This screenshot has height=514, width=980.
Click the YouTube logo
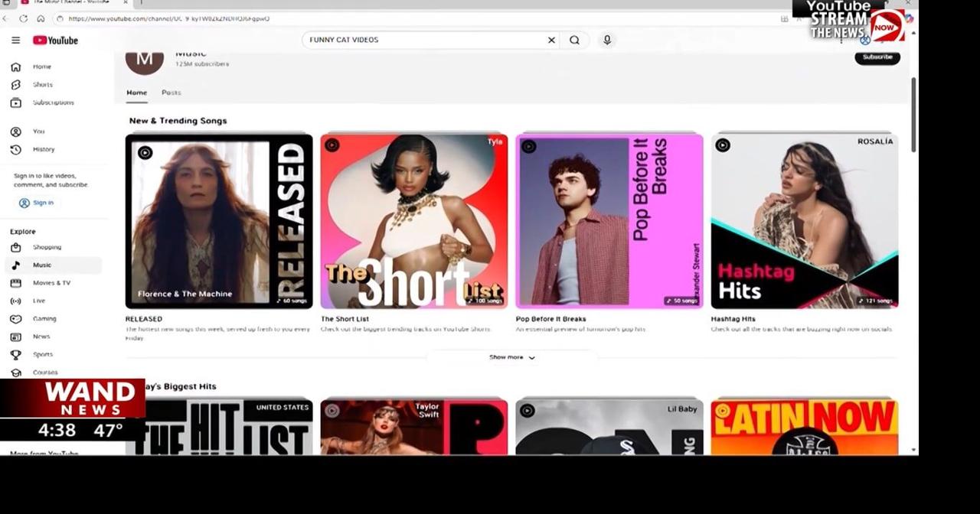(x=54, y=40)
